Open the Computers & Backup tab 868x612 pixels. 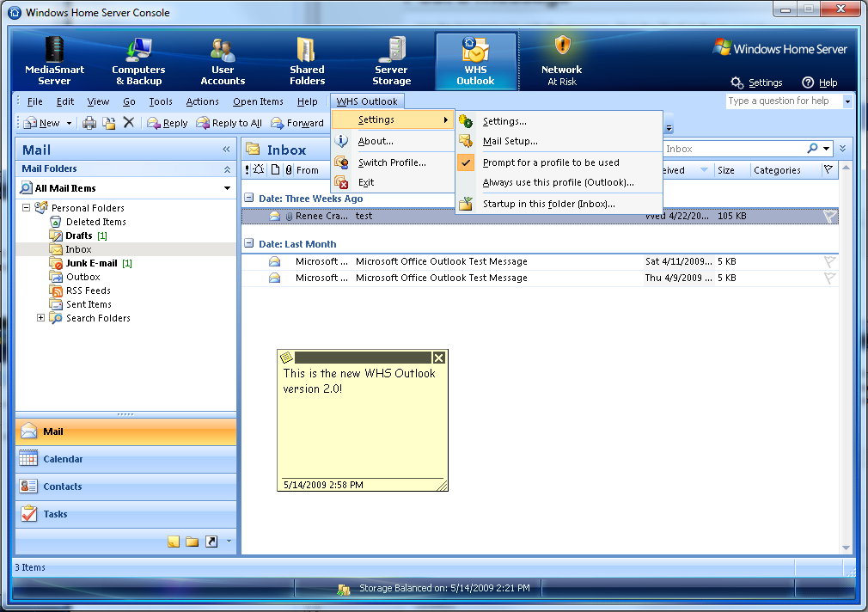(x=138, y=62)
